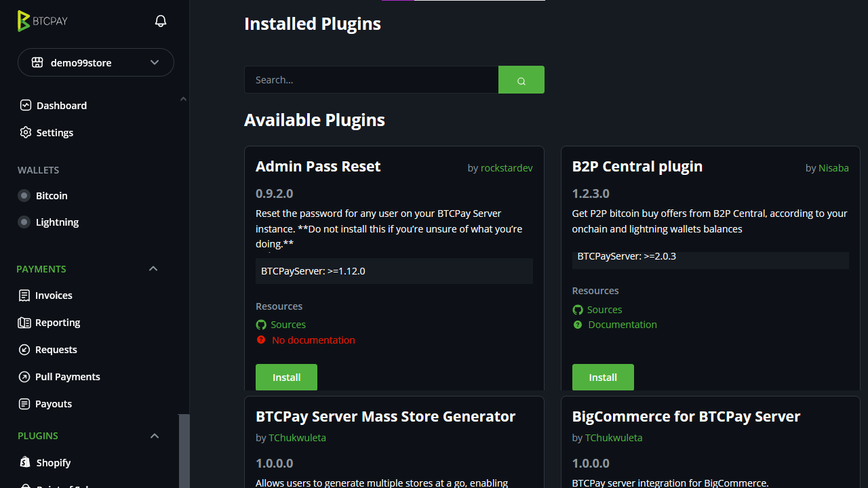Open Pull Payments page
This screenshot has width=868, height=488.
[67, 377]
